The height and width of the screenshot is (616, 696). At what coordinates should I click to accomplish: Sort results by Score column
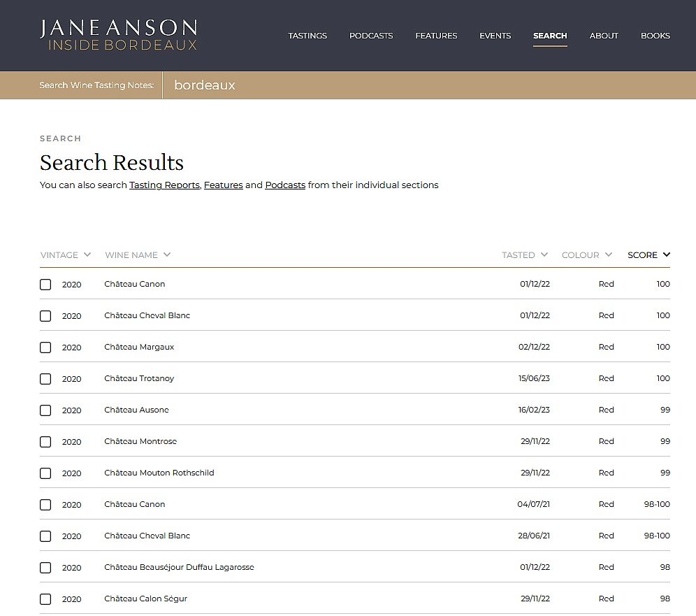pyautogui.click(x=648, y=255)
